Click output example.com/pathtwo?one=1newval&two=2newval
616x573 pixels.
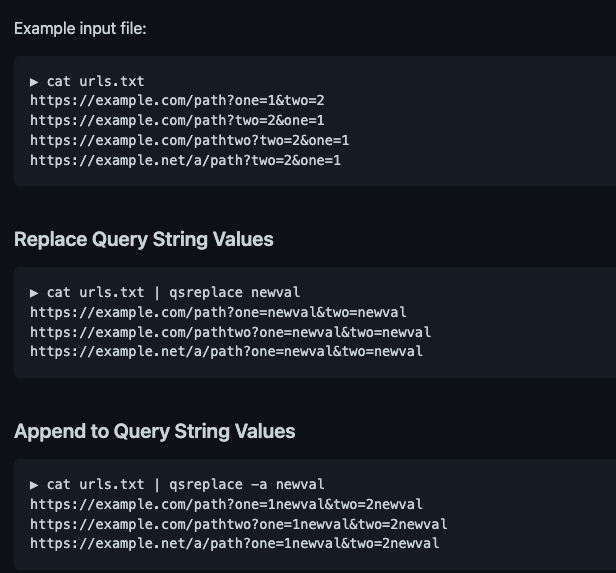238,524
